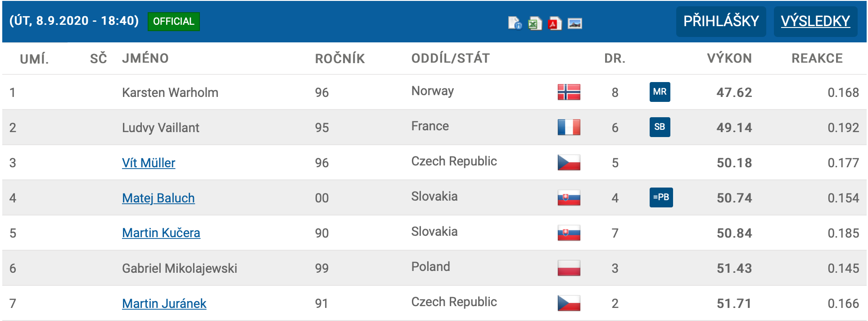Open Vít Müller's athlete profile link
This screenshot has width=868, height=321.
coord(149,163)
